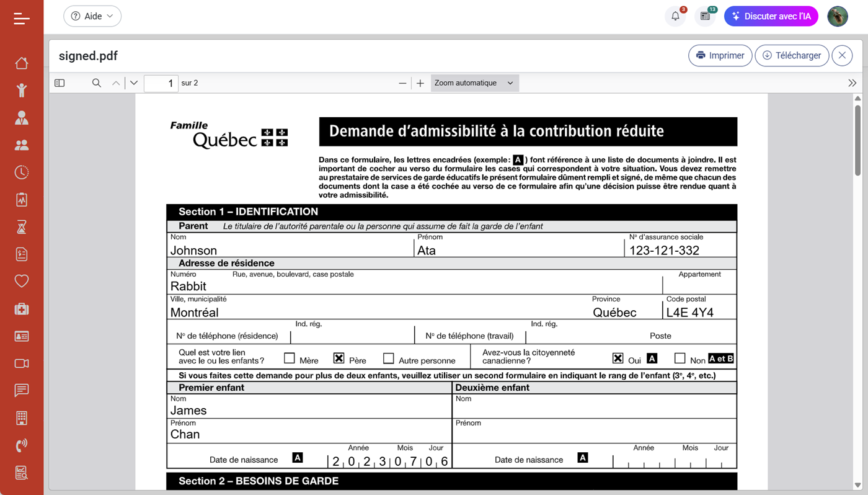
Task: Open the hourglass icon in the sidebar
Action: [x=22, y=227]
